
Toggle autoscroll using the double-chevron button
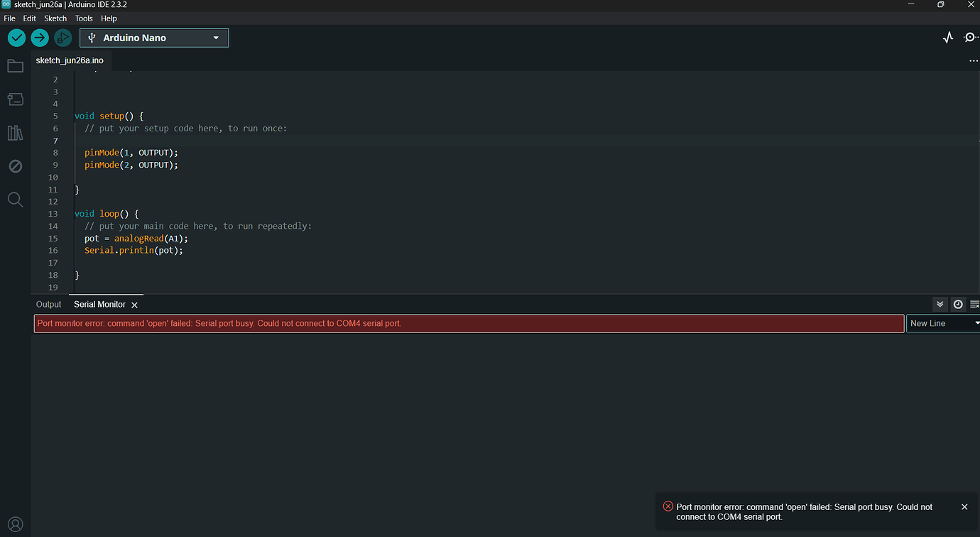[x=940, y=304]
